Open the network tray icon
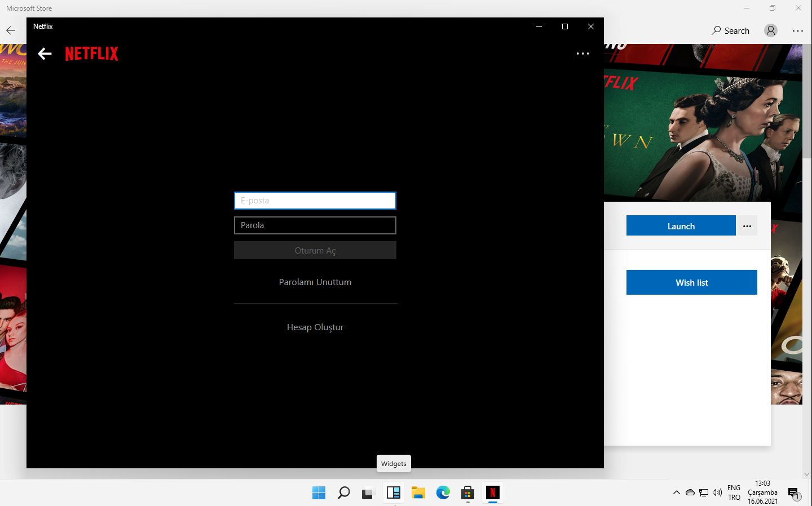Viewport: 812px width, 506px height. click(x=704, y=492)
